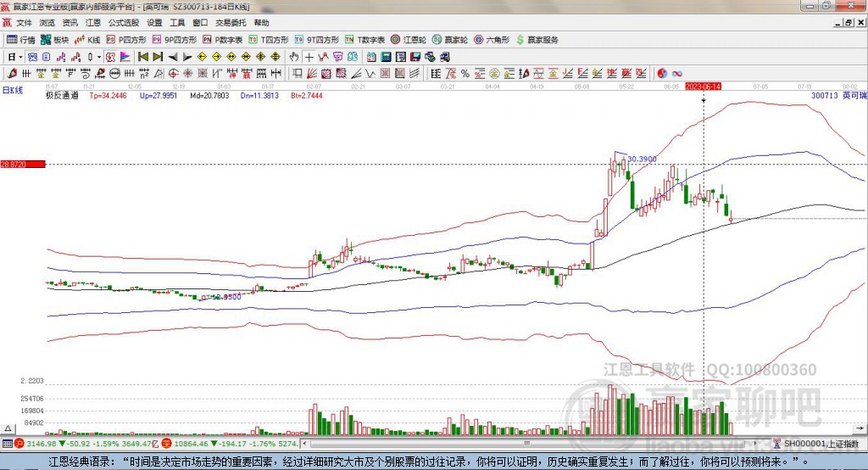Click the colored flag icon
The image size is (868, 470).
click(125, 57)
